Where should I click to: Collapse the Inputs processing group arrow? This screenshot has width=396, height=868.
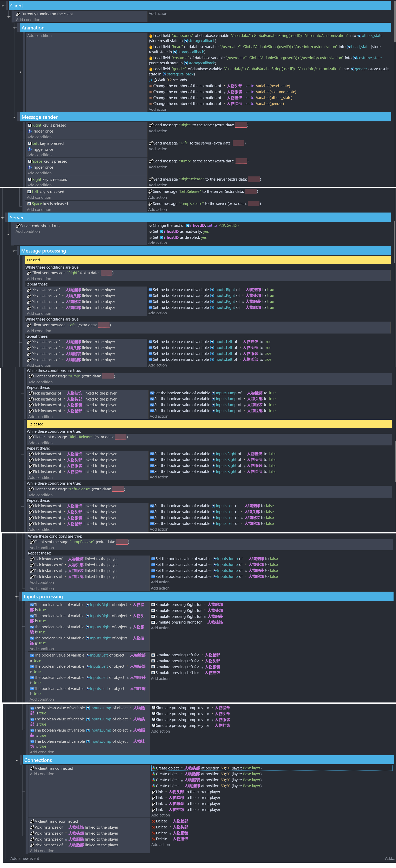(x=16, y=597)
